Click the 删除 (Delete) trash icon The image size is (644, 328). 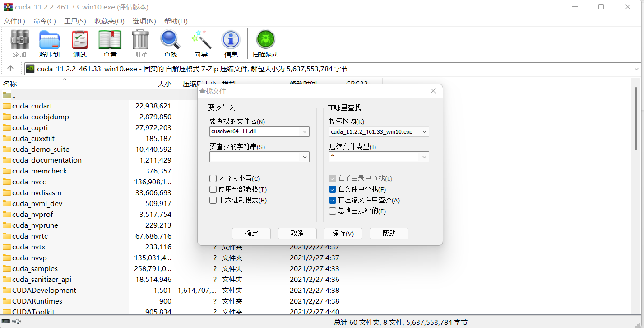[x=140, y=40]
